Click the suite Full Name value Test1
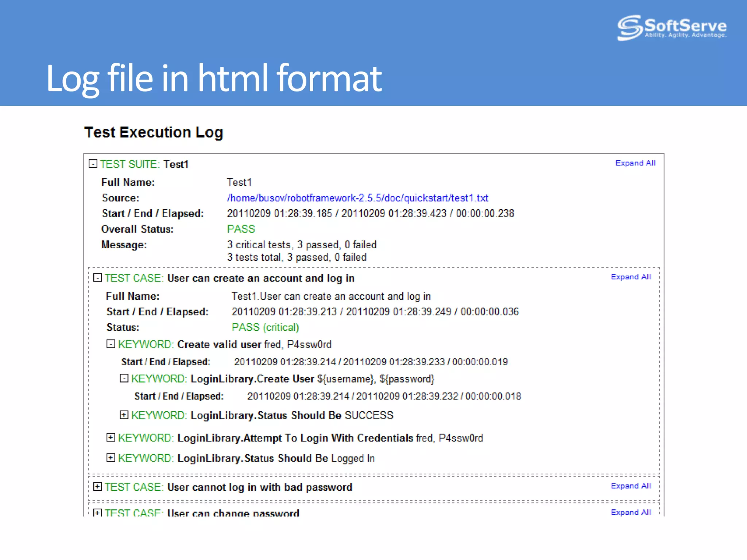 [x=239, y=182]
